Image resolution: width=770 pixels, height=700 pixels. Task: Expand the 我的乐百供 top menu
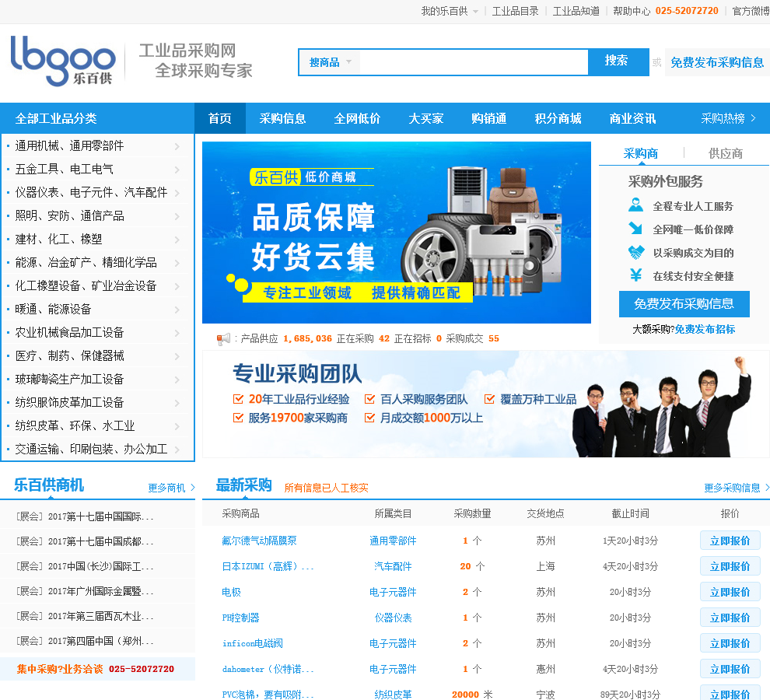coord(450,11)
